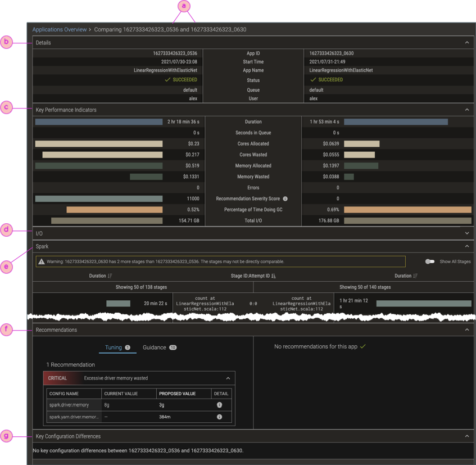Collapse the Spark section
This screenshot has height=465, width=476.
point(466,246)
